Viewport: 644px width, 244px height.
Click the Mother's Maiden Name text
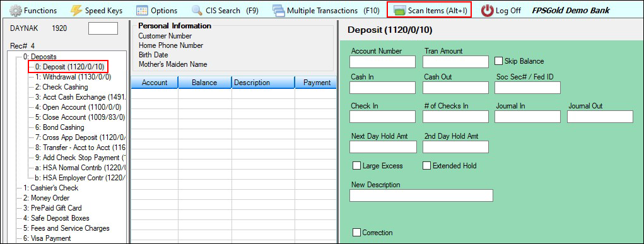coord(173,64)
